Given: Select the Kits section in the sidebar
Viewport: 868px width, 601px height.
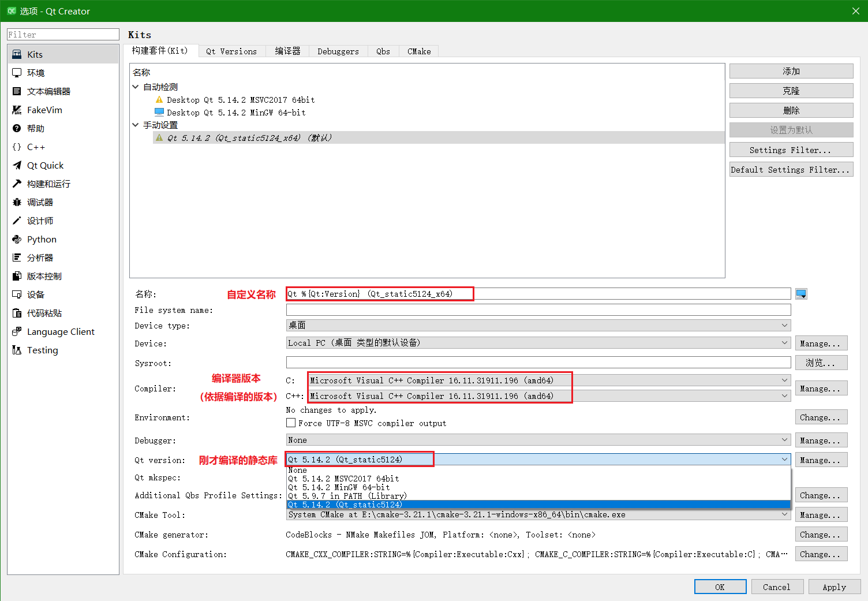Looking at the screenshot, I should (x=35, y=54).
